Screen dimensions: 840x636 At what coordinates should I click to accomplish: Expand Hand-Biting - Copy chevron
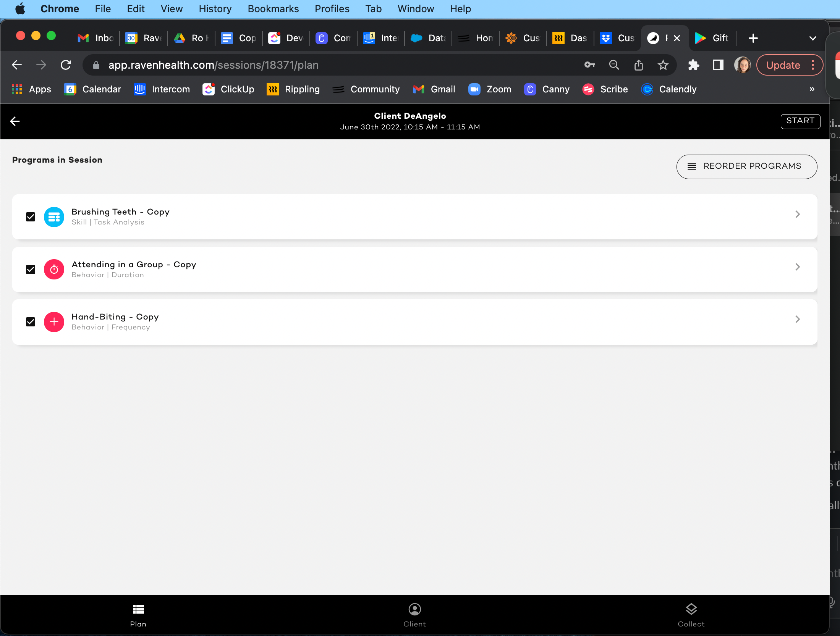pyautogui.click(x=798, y=319)
